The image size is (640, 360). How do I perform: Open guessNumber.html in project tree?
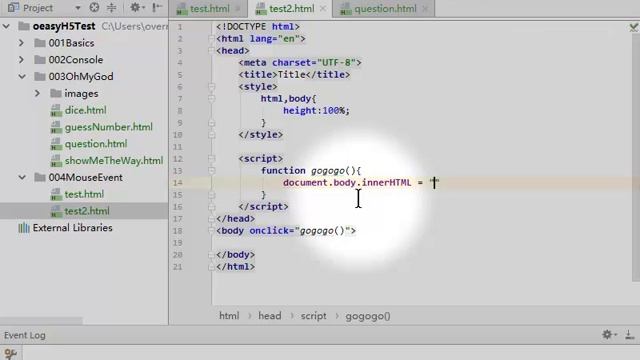coord(109,127)
